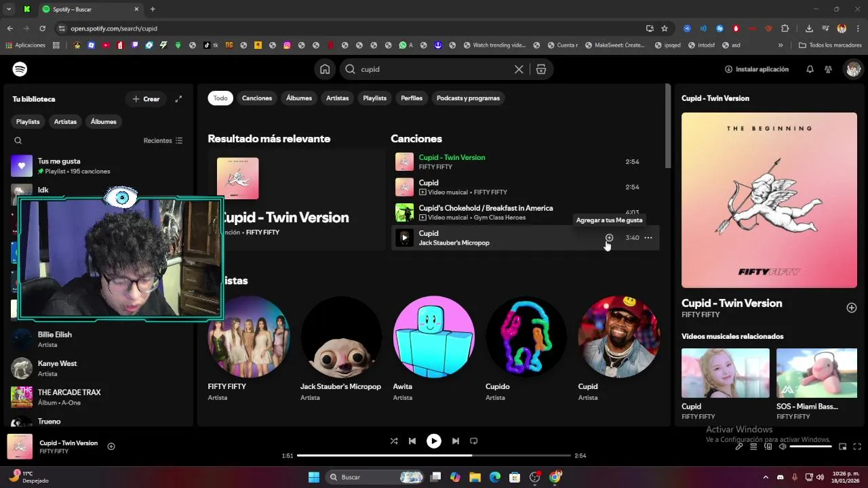
Task: Toggle repeat mode
Action: coord(474,441)
